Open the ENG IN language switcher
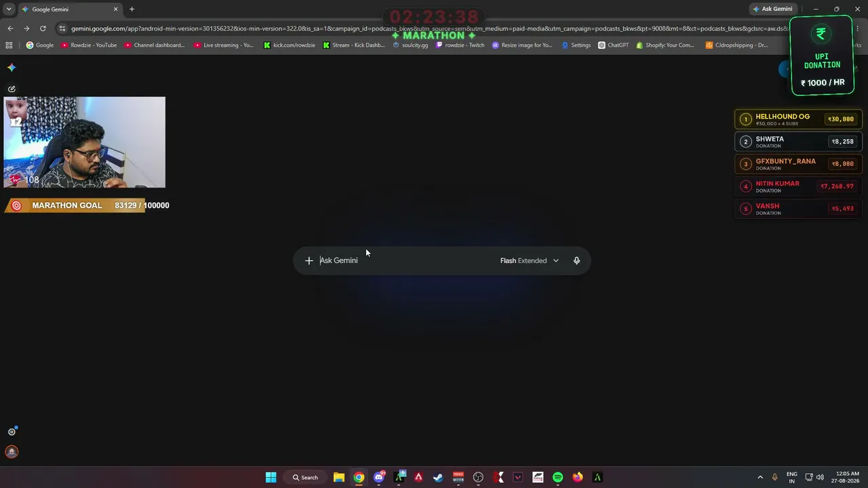Screen dimensions: 868x488 tap(792, 477)
